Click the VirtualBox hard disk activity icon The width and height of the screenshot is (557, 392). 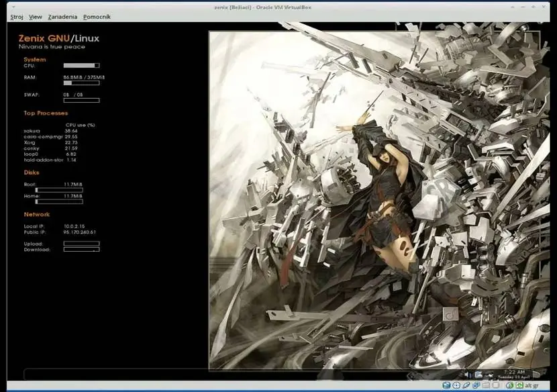(446, 385)
